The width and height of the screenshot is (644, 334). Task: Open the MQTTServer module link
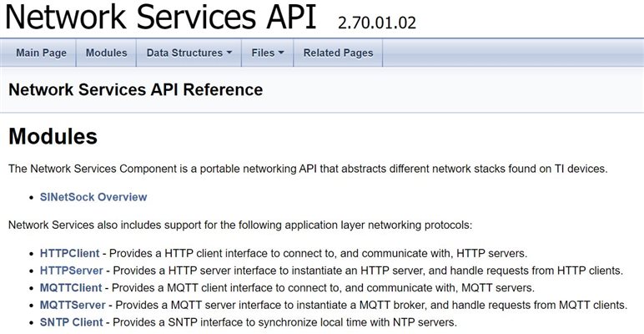click(x=73, y=306)
